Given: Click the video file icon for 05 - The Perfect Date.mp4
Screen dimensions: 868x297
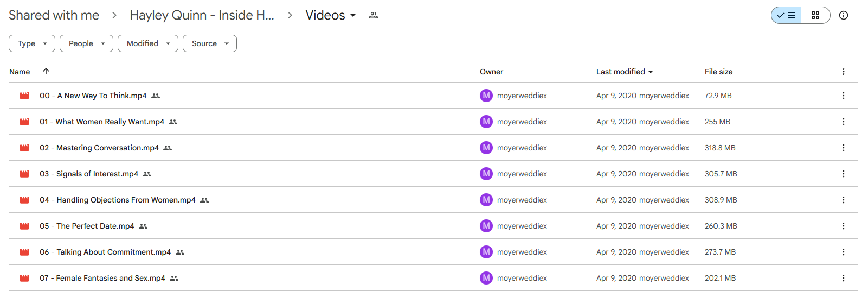Looking at the screenshot, I should point(24,226).
